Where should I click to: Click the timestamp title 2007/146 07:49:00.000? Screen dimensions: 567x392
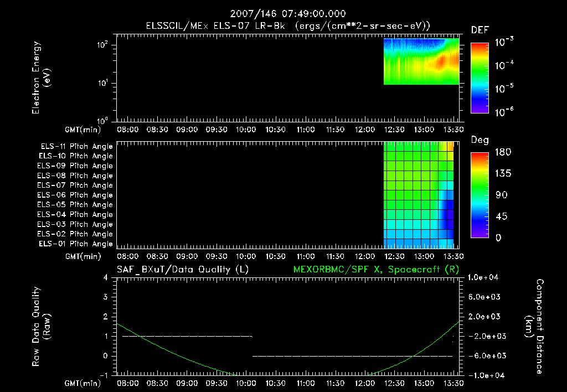point(288,14)
